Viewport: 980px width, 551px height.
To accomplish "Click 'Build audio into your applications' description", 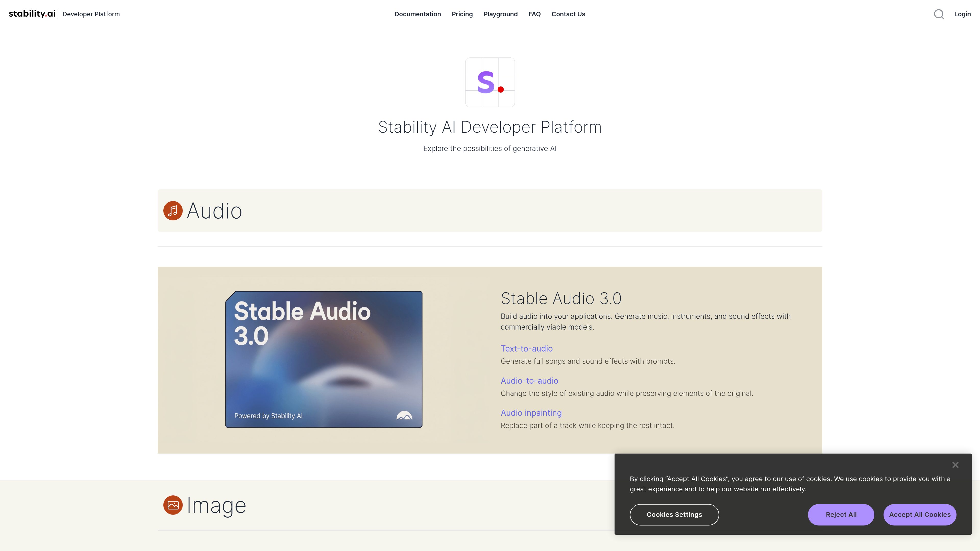I will [x=646, y=322].
